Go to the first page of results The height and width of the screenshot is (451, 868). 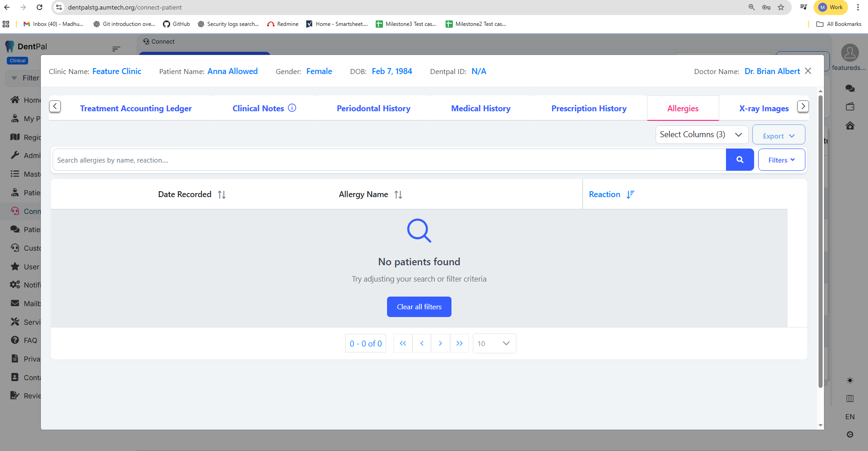403,343
